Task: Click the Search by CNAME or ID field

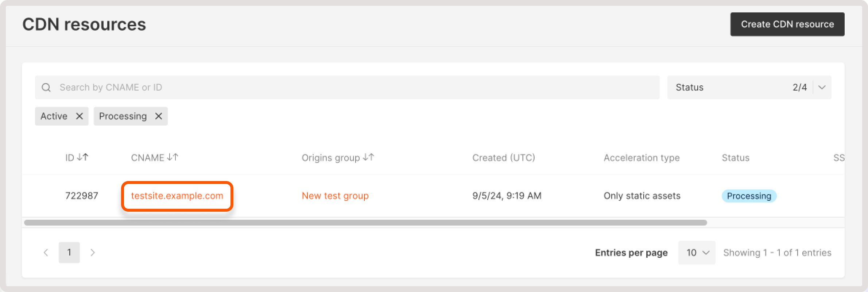Action: point(255,87)
